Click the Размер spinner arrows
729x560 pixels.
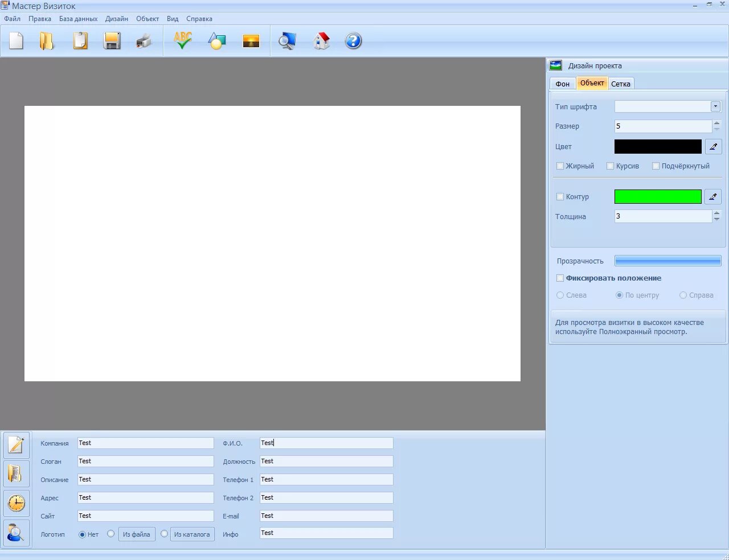[716, 126]
